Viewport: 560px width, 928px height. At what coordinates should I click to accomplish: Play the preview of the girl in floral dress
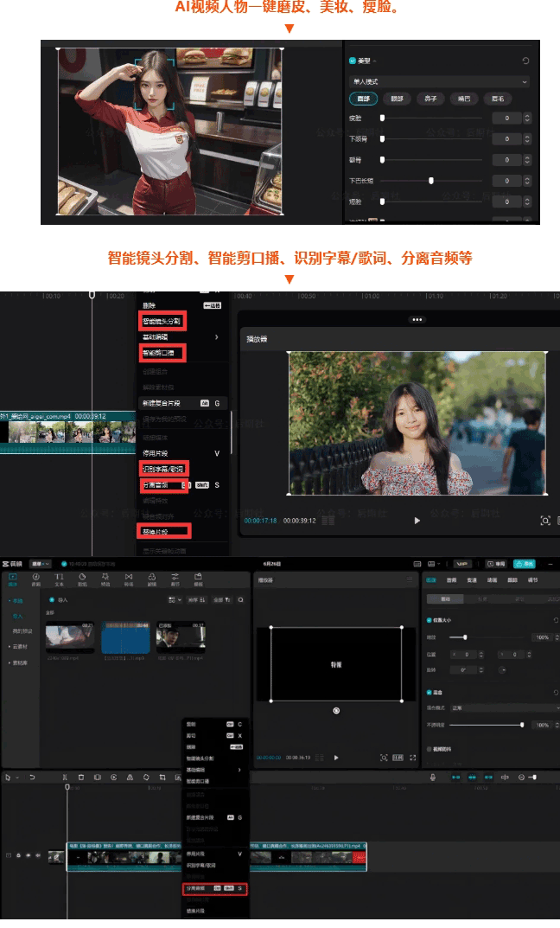point(417,521)
